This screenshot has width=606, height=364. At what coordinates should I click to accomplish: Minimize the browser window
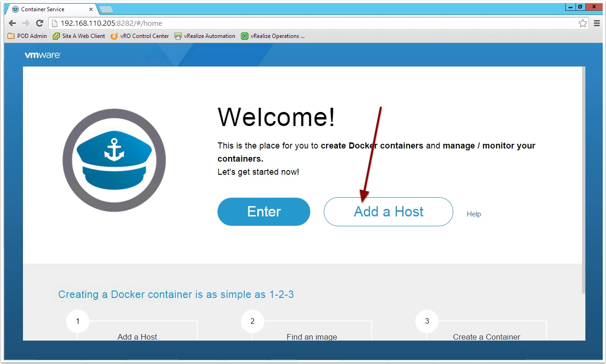pos(570,7)
